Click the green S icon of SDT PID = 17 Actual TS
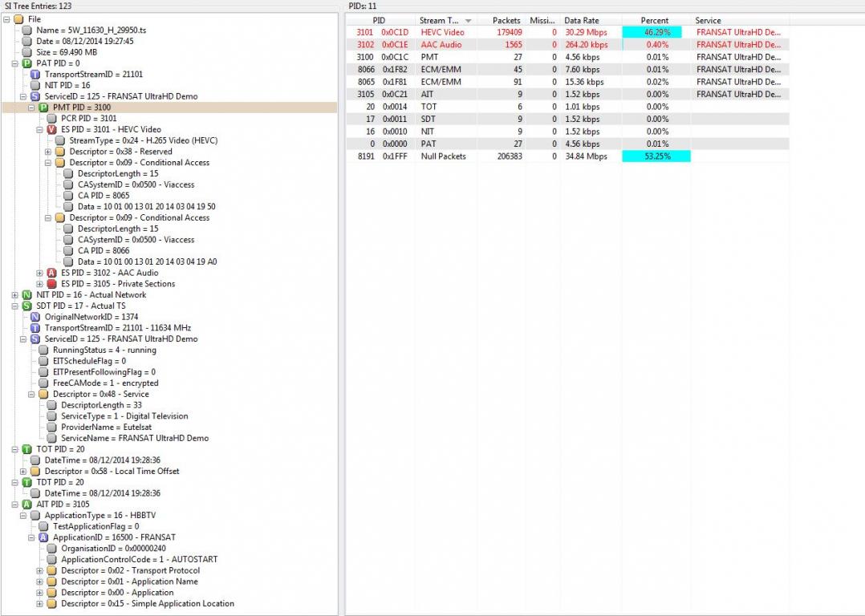The height and width of the screenshot is (616, 865). (26, 306)
